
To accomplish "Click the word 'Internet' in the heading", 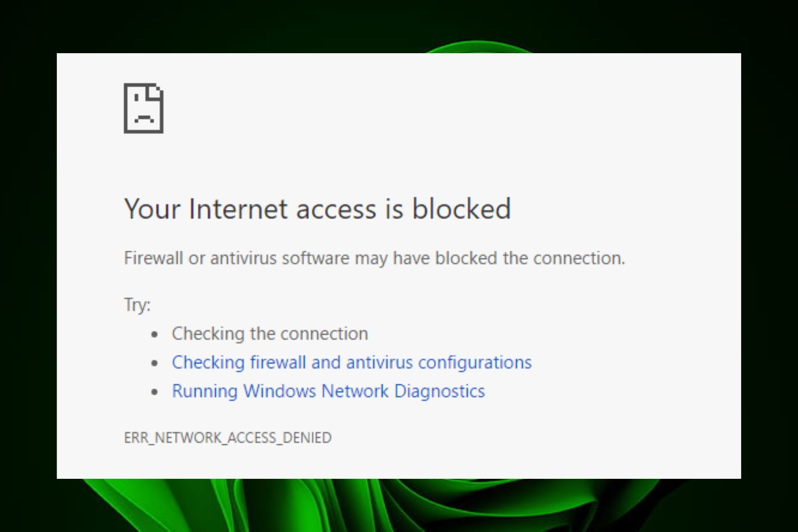I will (x=238, y=209).
